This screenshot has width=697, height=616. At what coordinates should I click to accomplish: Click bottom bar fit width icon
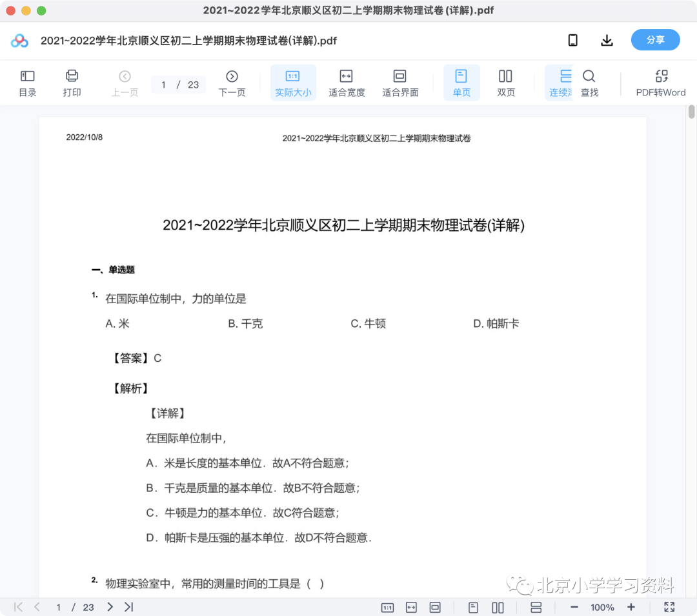pos(411,607)
